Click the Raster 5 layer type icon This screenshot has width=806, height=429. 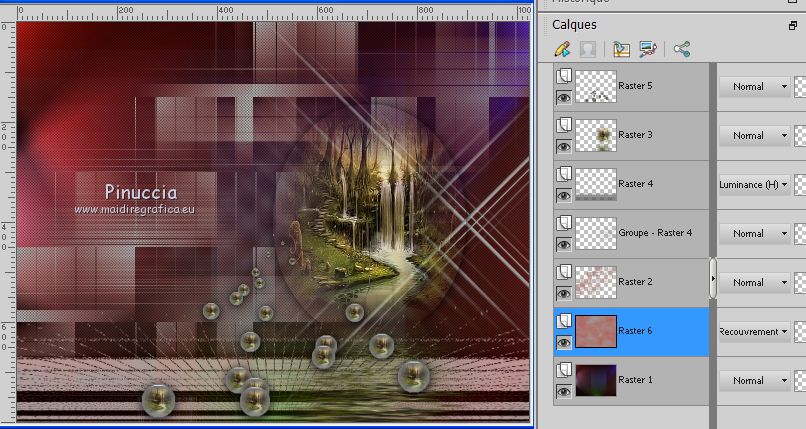click(564, 77)
